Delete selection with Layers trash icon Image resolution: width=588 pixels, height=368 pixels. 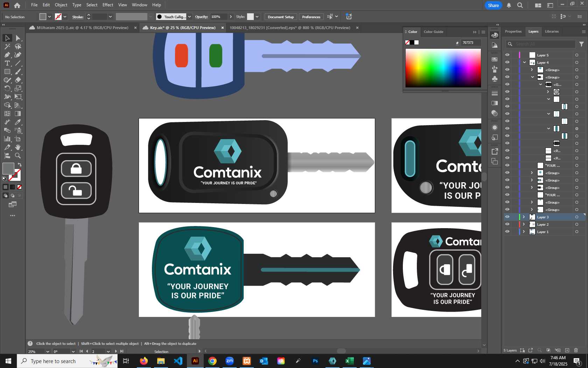click(576, 350)
